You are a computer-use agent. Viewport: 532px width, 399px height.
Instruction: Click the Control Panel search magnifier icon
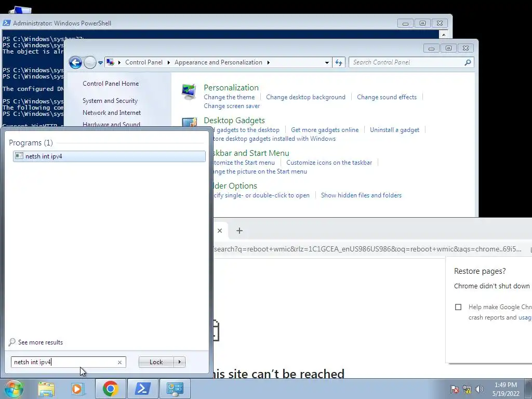tap(468, 62)
